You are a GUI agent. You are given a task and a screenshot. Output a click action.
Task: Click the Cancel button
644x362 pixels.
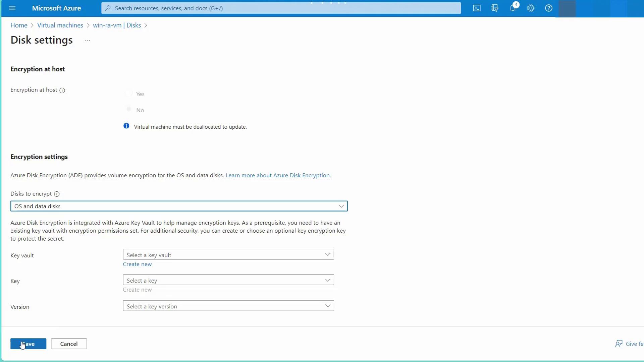click(x=69, y=344)
